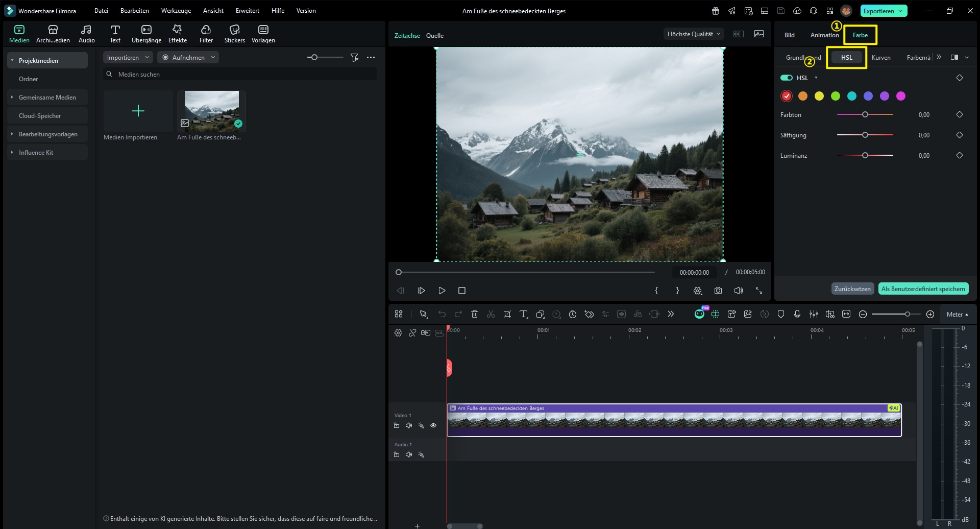The height and width of the screenshot is (529, 980).
Task: Open the Aufnehmen dropdown
Action: click(188, 57)
